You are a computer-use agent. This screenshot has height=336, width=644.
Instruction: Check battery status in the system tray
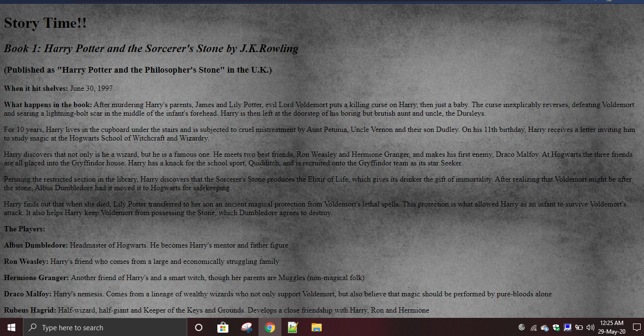pyautogui.click(x=580, y=327)
